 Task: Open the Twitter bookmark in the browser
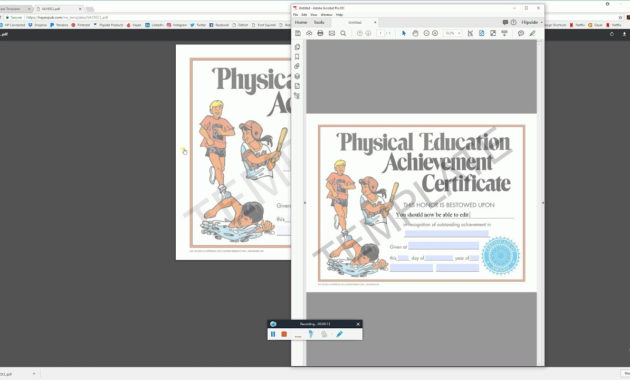(198, 25)
